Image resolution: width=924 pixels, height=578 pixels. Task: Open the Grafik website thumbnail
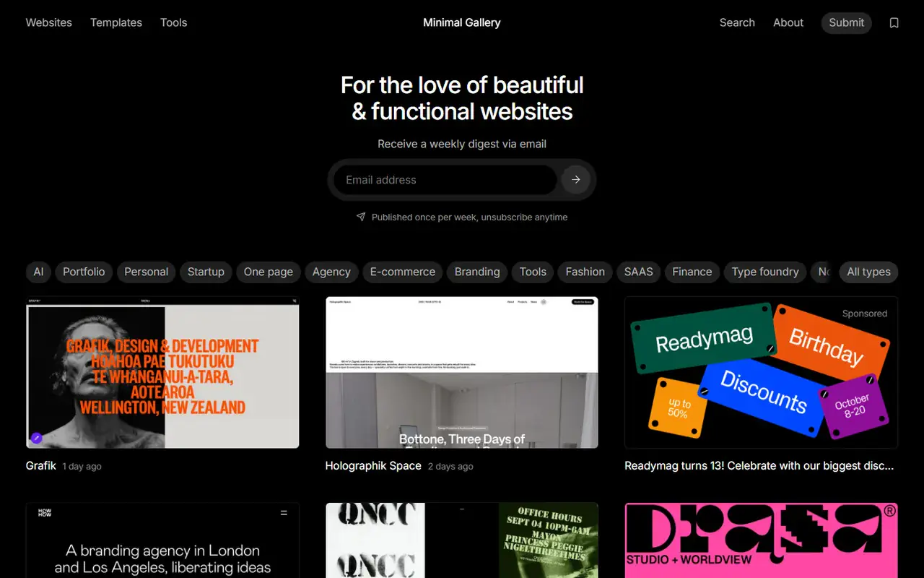tap(162, 372)
